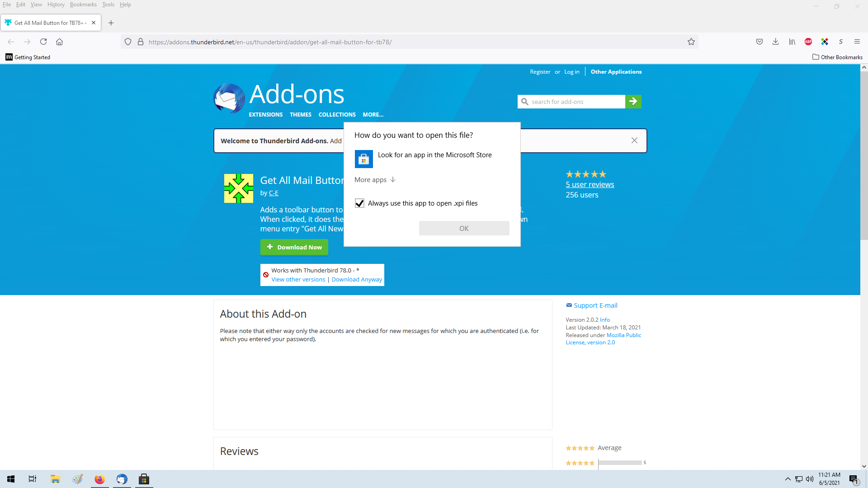This screenshot has height=488, width=868.
Task: Open the Library toolbar icon
Action: click(x=792, y=42)
